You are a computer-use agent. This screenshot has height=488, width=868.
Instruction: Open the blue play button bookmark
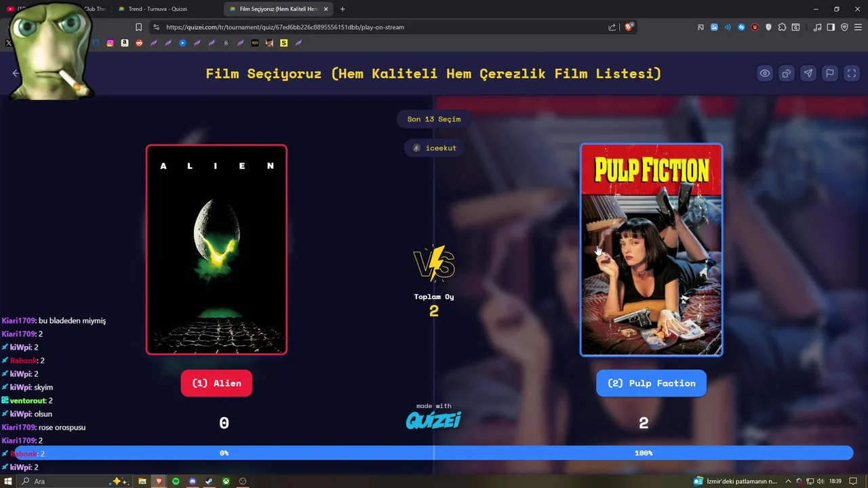(182, 43)
